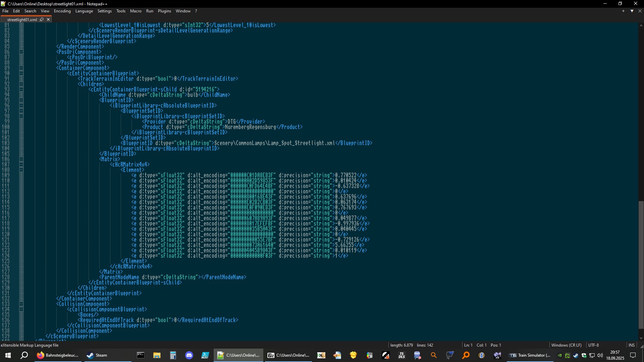644x362 pixels.
Task: Click the scroll down arrow
Action: 641,338
